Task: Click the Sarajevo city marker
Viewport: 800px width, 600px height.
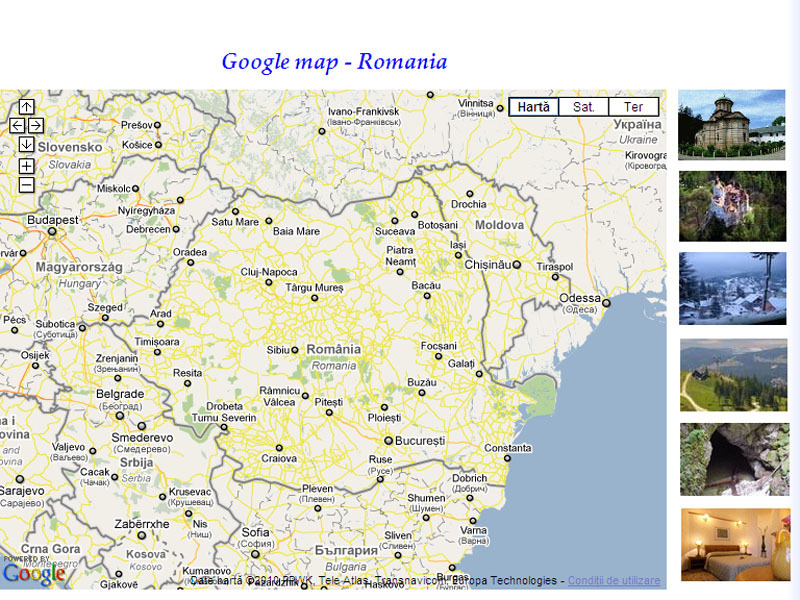Action: [19, 479]
